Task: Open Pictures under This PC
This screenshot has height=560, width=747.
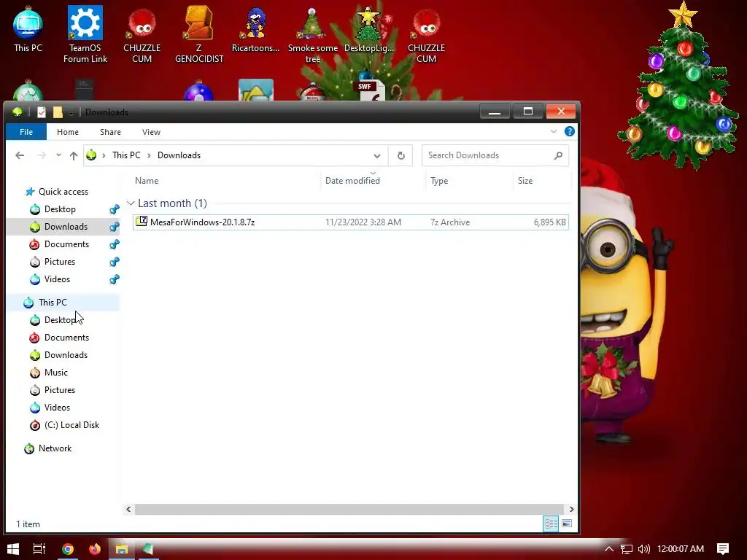Action: pos(60,390)
